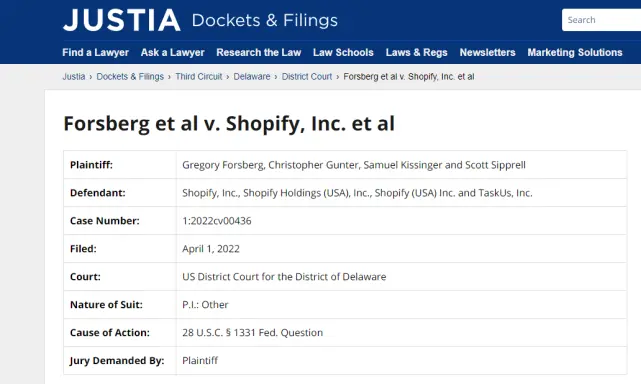This screenshot has height=384, width=641.
Task: Open Laws & Regs menu item
Action: click(417, 52)
